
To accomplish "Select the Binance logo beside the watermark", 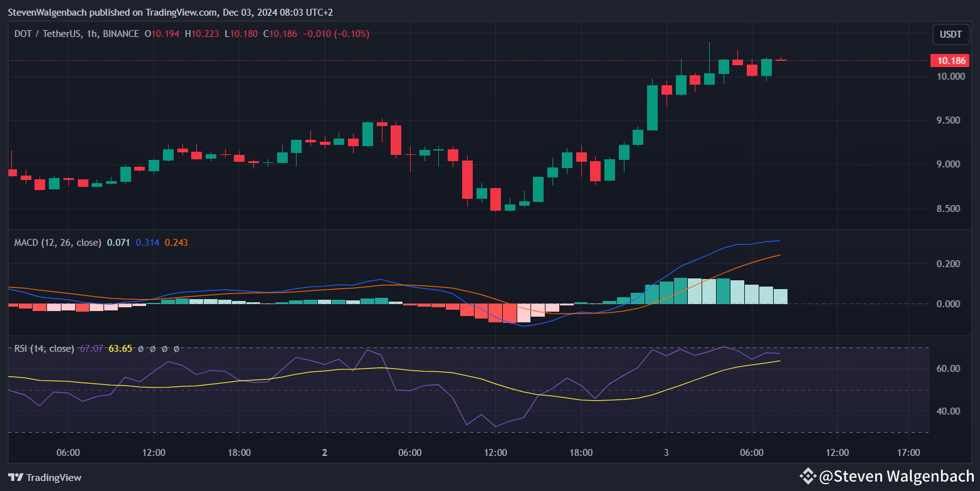I will tap(809, 477).
